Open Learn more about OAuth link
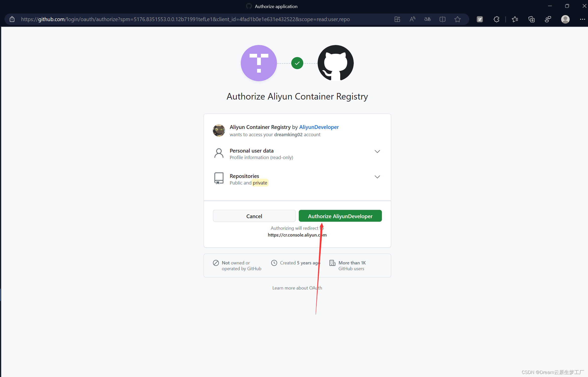The image size is (588, 377). click(297, 288)
